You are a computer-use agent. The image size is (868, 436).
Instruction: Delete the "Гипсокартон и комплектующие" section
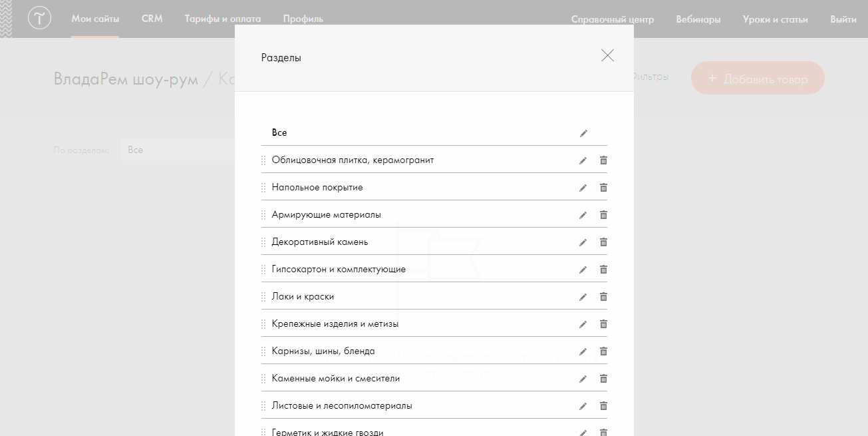tap(603, 270)
